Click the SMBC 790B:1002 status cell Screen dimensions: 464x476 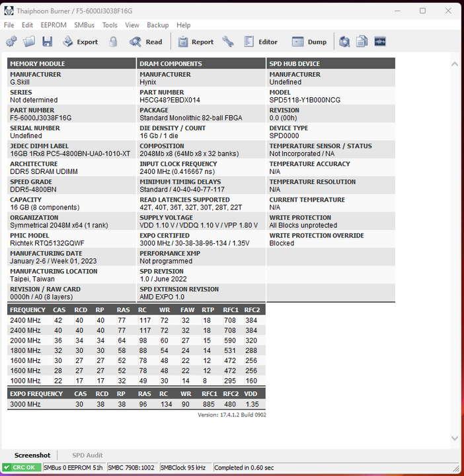coord(132,467)
